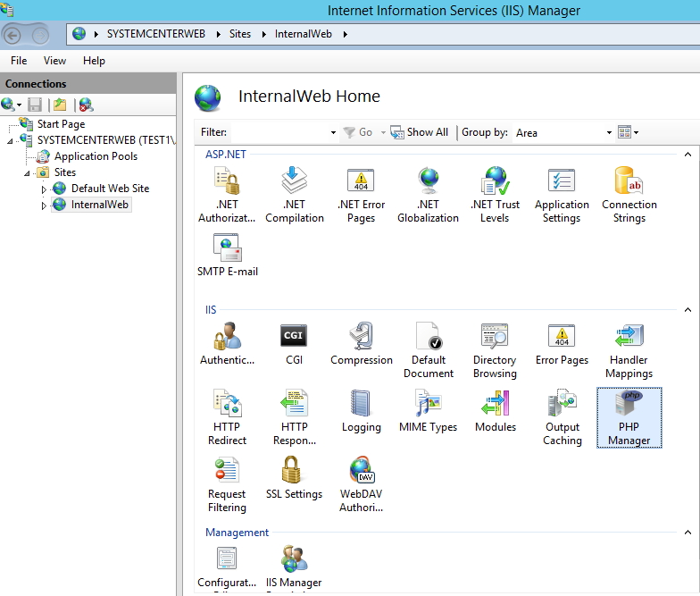Click Sites in the address breadcrumb
700x596 pixels.
coord(239,34)
